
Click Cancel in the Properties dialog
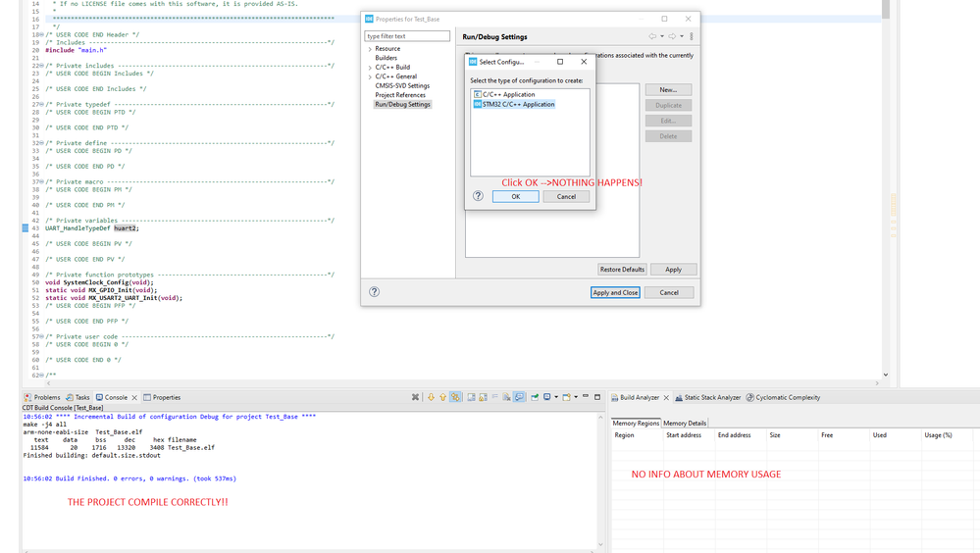[669, 292]
